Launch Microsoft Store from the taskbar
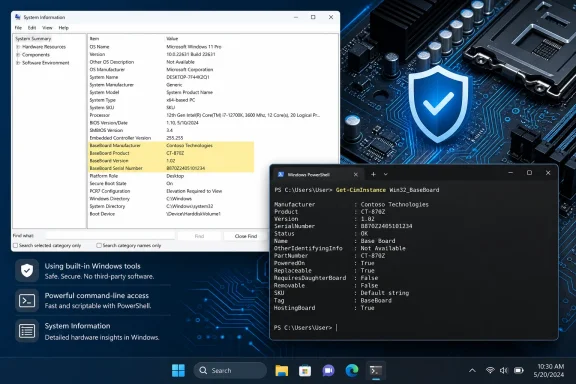The height and width of the screenshot is (384, 576). (305, 370)
